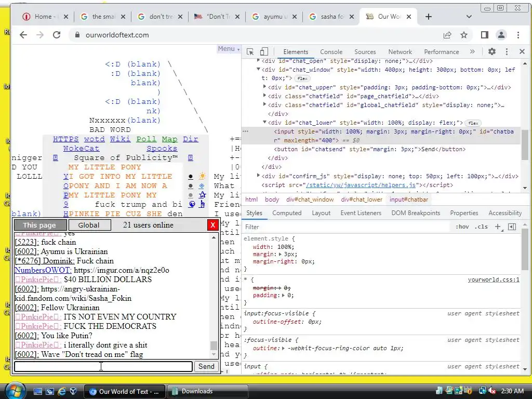Open DevTools customize three-dot menu

click(x=507, y=51)
